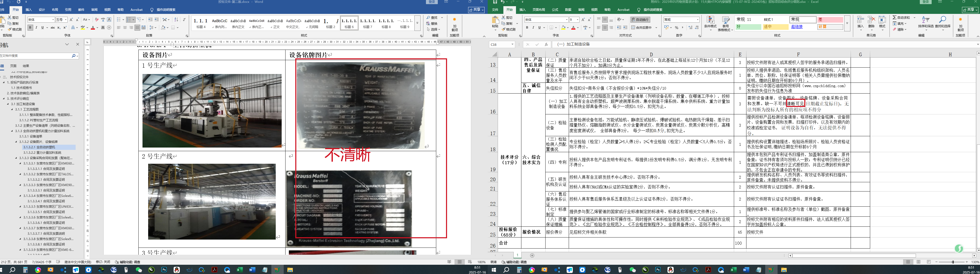Click the Excel formula bar input

(x=765, y=44)
